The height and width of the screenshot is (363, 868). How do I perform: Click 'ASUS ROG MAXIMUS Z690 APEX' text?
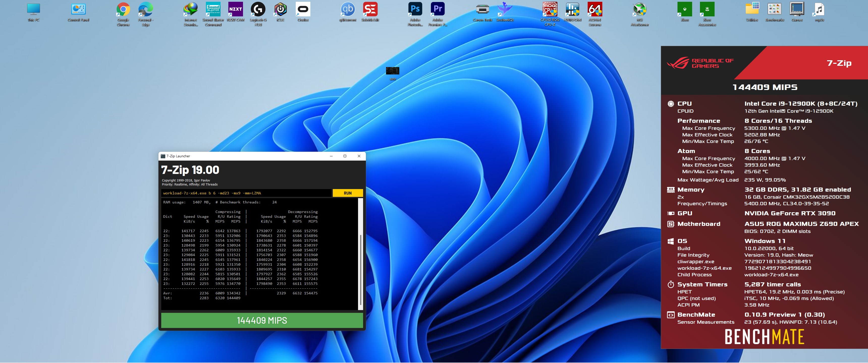(802, 224)
